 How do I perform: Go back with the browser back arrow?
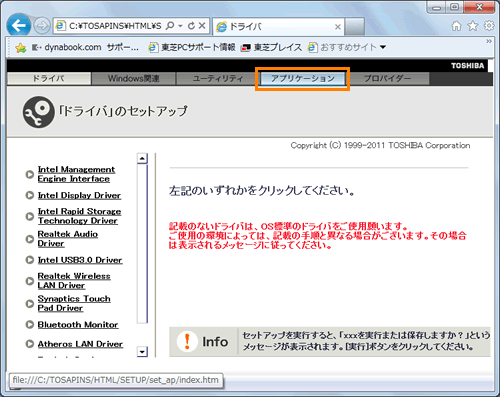[18, 25]
